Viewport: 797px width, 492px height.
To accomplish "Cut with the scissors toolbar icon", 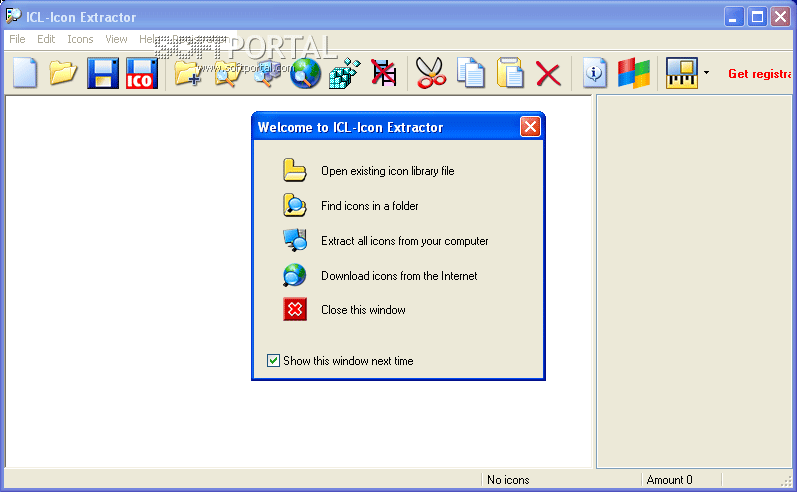I will 431,73.
